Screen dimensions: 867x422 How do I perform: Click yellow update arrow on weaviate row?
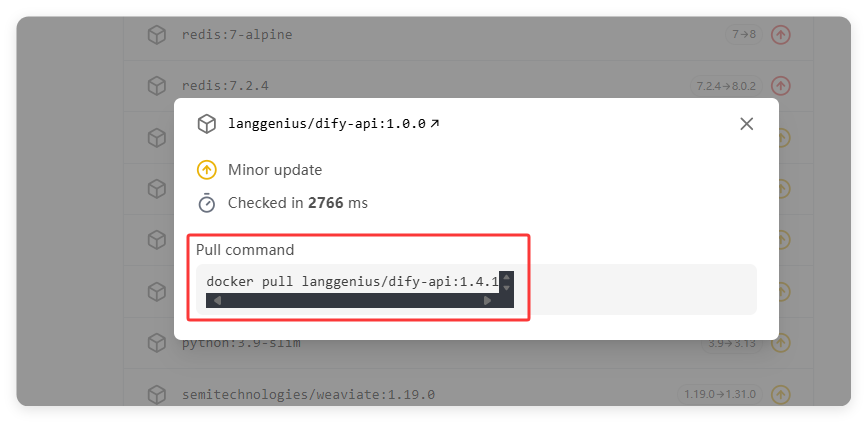click(x=781, y=394)
